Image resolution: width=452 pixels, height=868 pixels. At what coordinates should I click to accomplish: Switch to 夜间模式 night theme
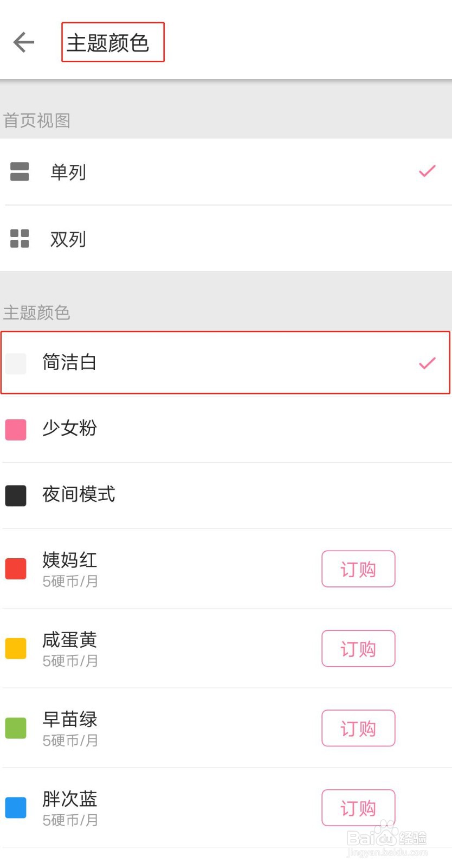click(x=79, y=494)
